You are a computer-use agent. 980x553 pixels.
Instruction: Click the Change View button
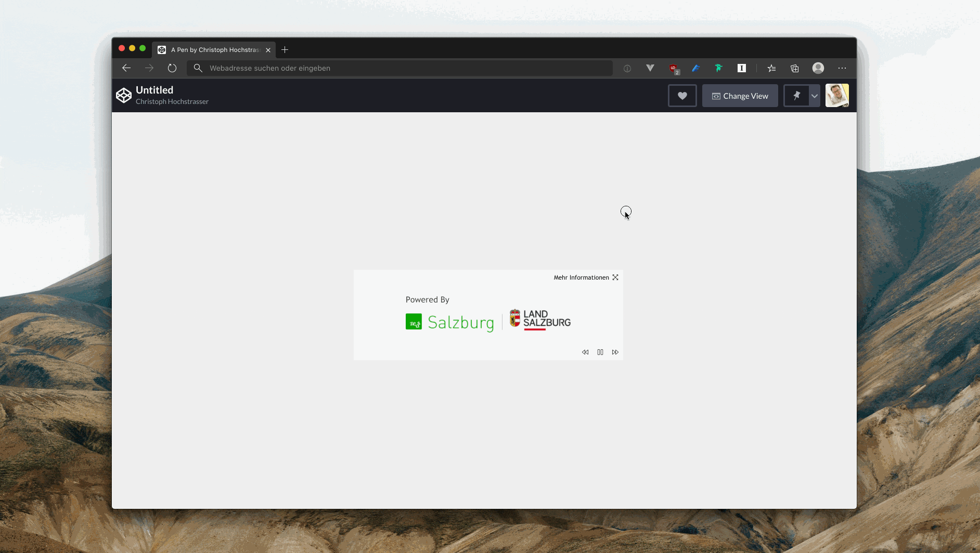[740, 96]
